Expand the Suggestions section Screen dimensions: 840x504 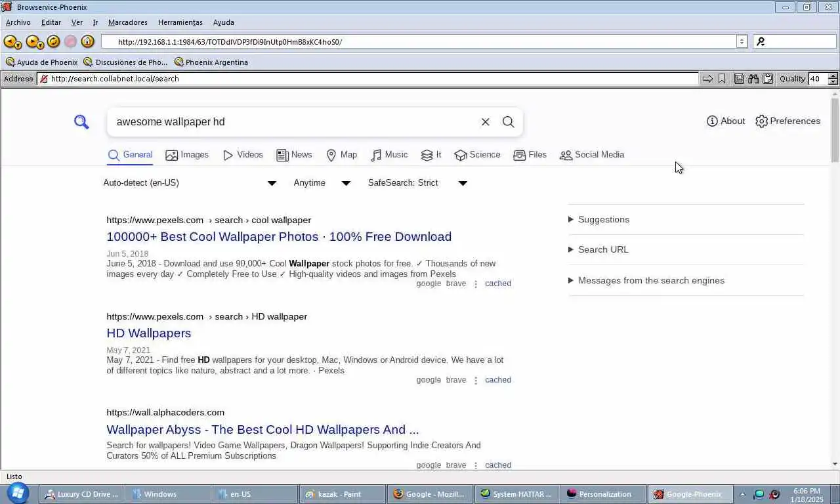click(x=598, y=220)
